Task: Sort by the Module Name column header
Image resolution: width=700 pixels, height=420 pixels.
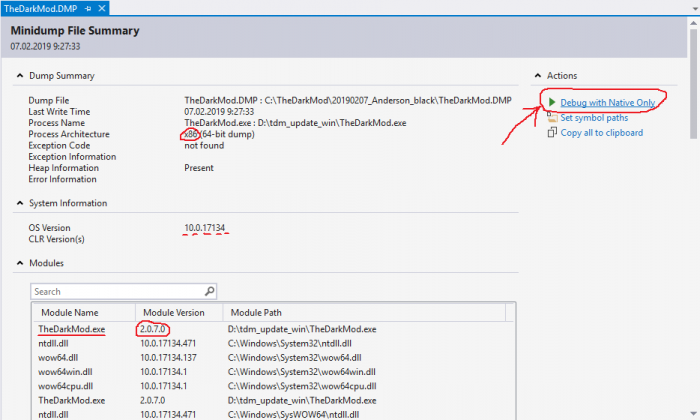Action: [84, 312]
